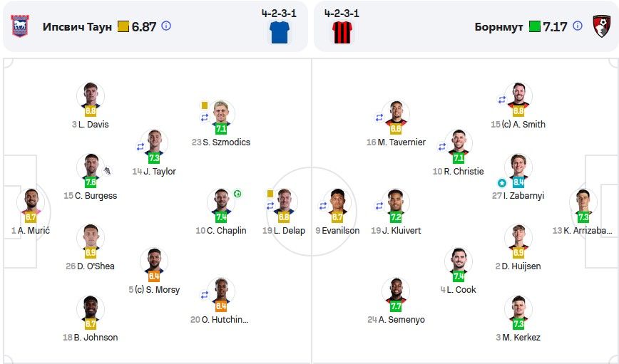Click Evanilson's player photo

click(338, 201)
